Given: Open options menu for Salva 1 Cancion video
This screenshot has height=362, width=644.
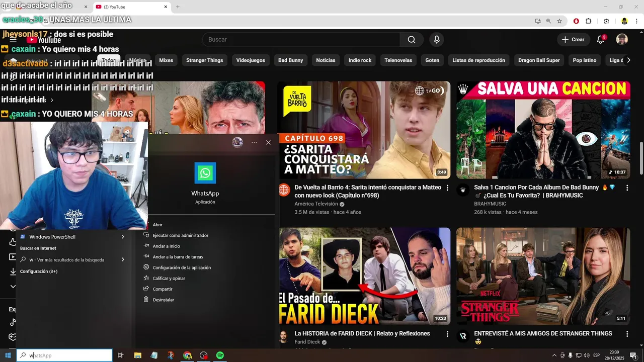Looking at the screenshot, I should tap(627, 188).
